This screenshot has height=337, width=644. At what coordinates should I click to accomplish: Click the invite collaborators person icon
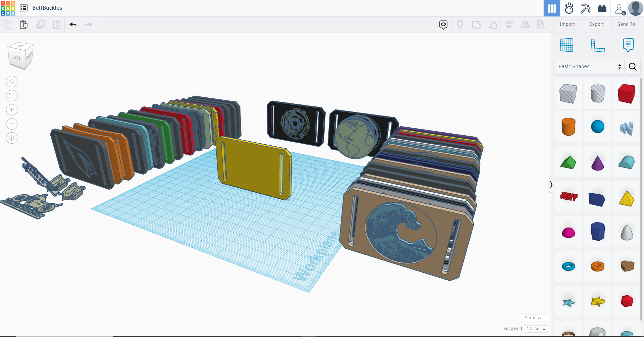pyautogui.click(x=620, y=9)
